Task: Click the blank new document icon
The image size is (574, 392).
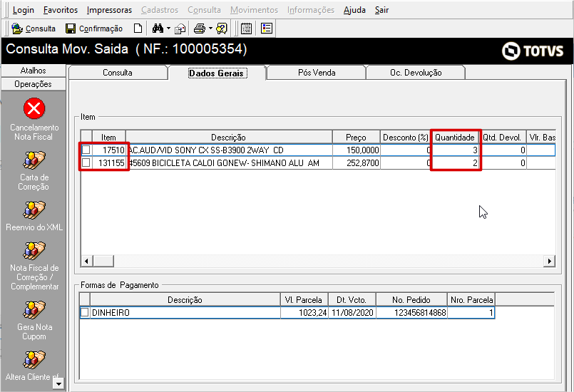Action: [138, 29]
